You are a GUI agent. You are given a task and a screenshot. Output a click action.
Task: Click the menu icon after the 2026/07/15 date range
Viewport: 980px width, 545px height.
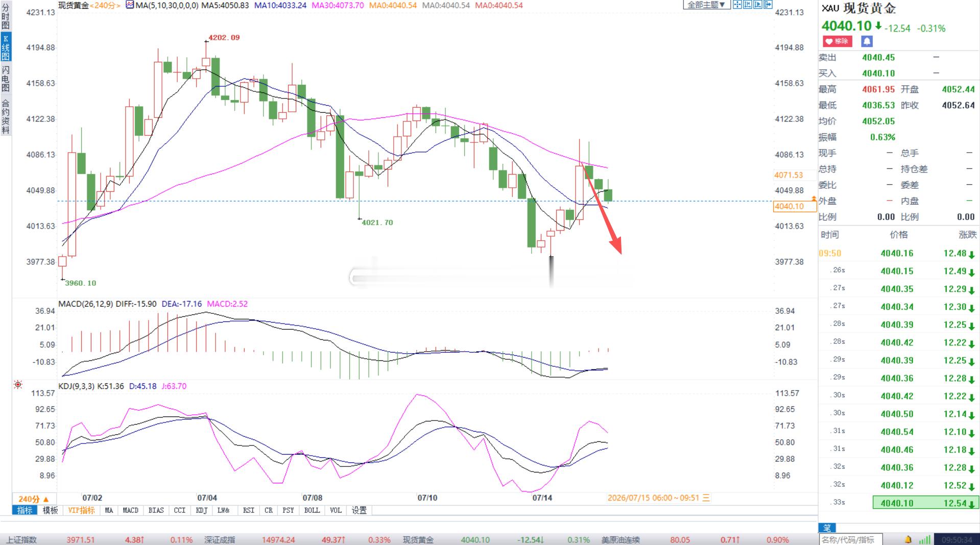coord(706,498)
